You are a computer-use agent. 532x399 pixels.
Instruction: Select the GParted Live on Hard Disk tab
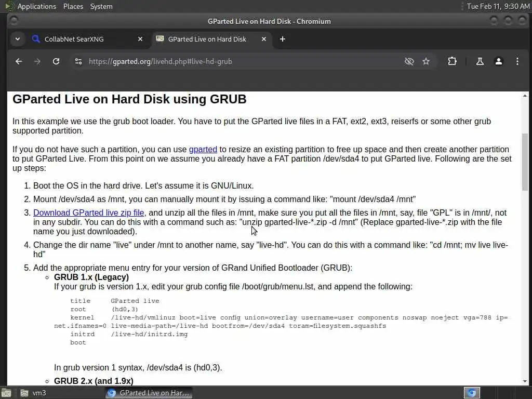pyautogui.click(x=211, y=39)
